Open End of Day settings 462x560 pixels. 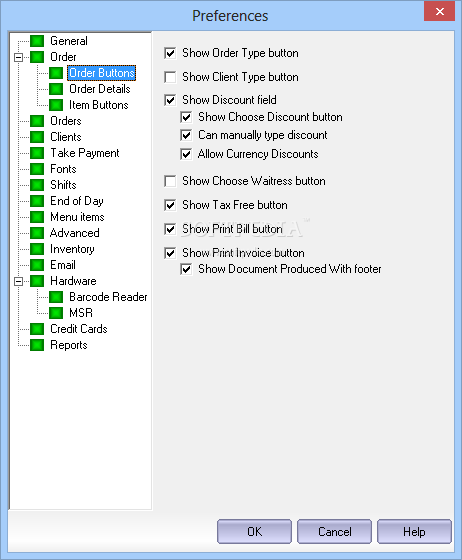click(77, 201)
